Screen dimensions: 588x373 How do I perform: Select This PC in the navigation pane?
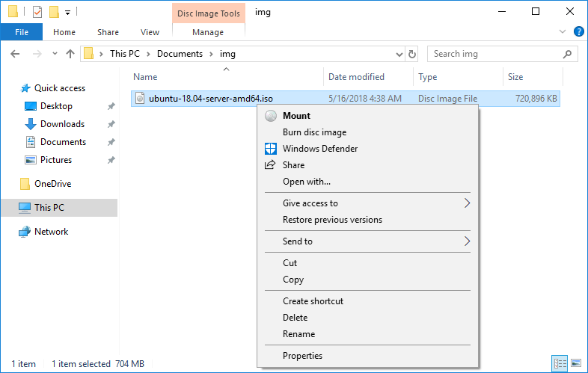click(x=59, y=208)
